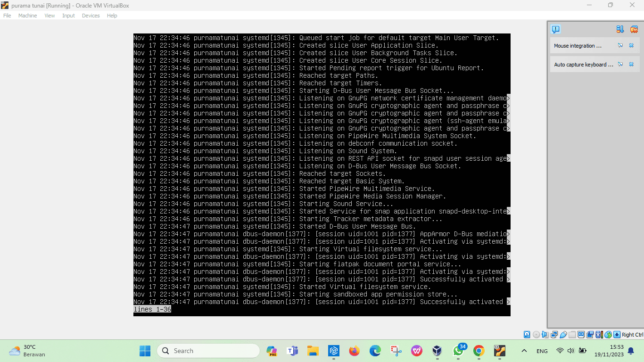Close the Mouse integration notification
Image resolution: width=644 pixels, height=362 pixels.
click(x=631, y=46)
